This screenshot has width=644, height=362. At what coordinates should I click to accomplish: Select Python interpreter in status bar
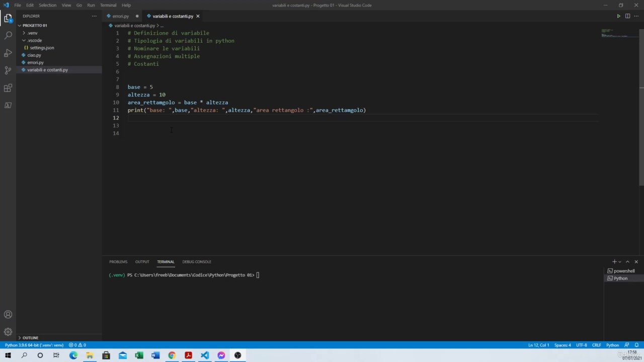point(34,345)
